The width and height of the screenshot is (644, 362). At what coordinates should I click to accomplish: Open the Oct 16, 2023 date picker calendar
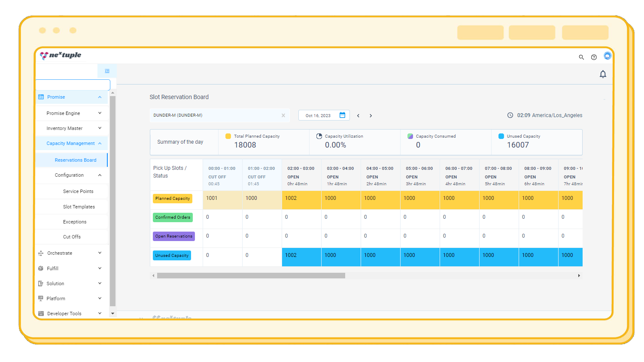pos(342,115)
